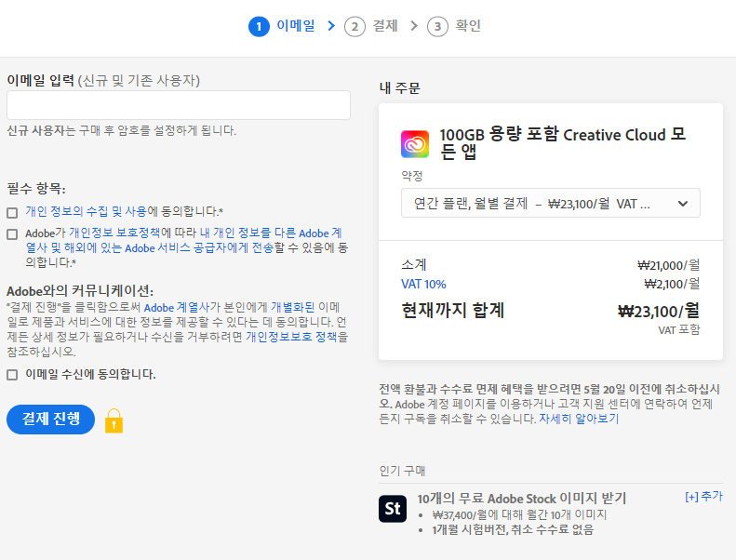Screen dimensions: 736x560
Task: Open the 개별화된 link
Action: pyautogui.click(x=292, y=308)
